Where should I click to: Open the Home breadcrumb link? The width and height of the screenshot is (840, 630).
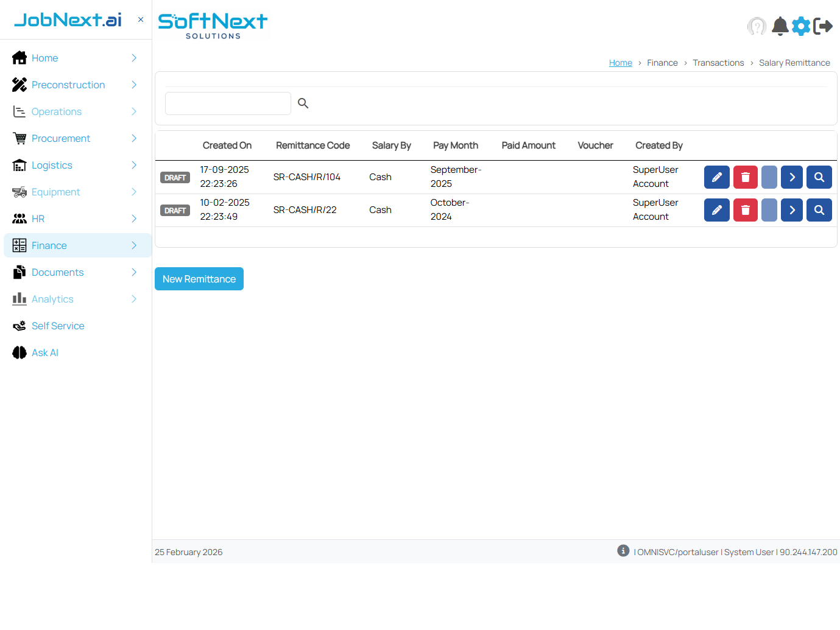tap(620, 63)
